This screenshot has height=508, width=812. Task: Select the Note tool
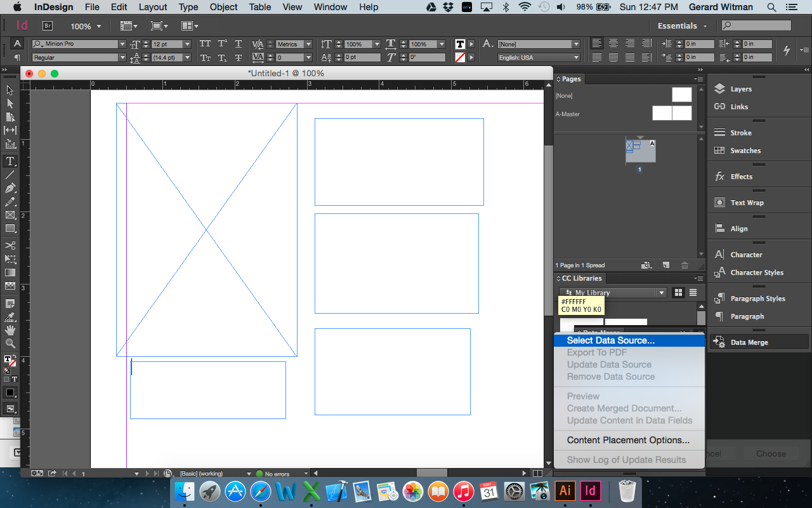pos(10,304)
